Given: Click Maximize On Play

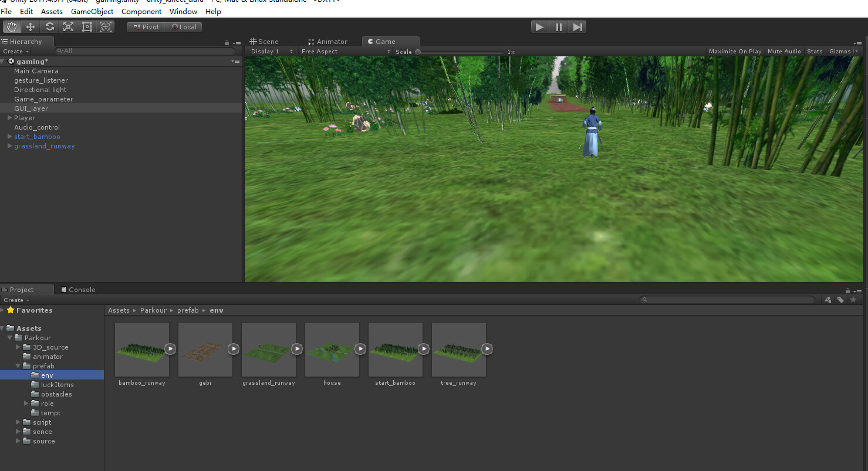Looking at the screenshot, I should point(735,51).
